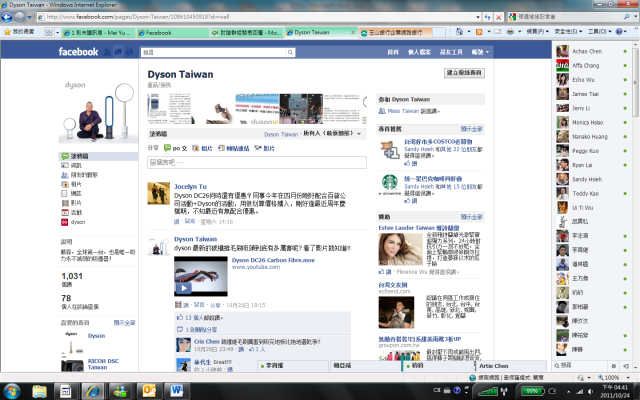This screenshot has width=640, height=400.
Task: Click the Estee Lauder Taiwan ad link
Action: pos(419,228)
